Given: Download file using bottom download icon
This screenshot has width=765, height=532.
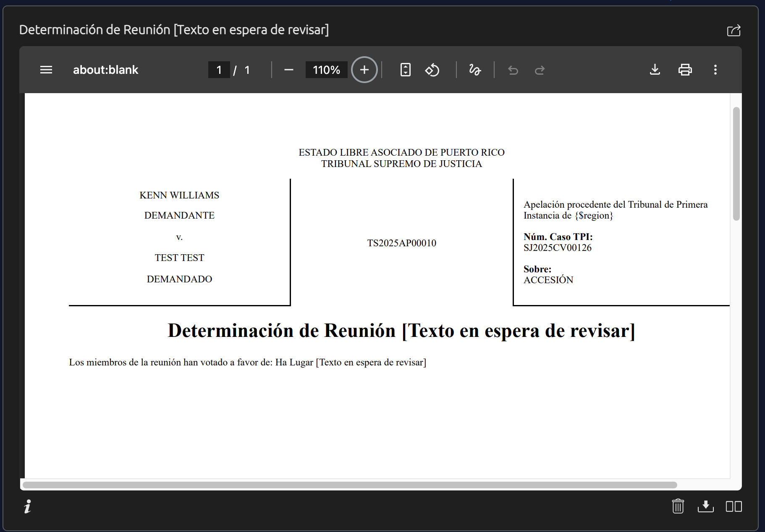Looking at the screenshot, I should pos(705,506).
